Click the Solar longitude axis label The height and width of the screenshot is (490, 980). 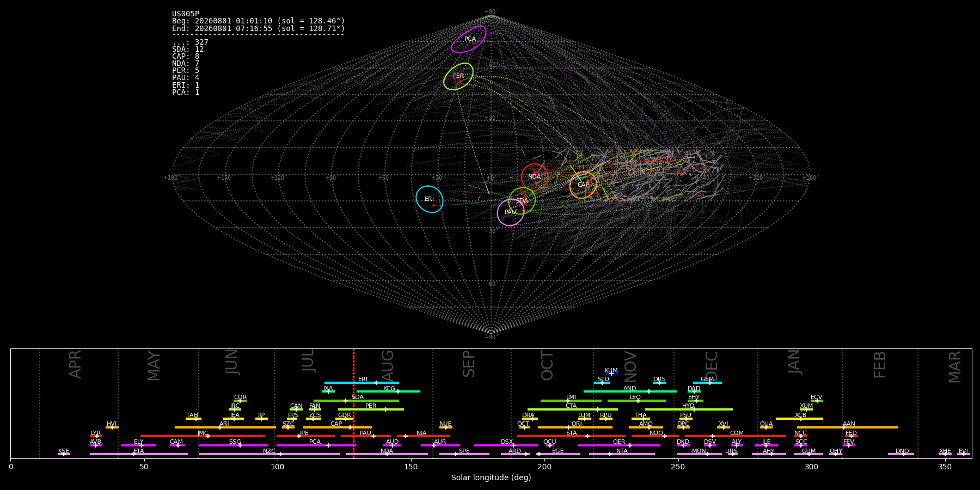491,477
